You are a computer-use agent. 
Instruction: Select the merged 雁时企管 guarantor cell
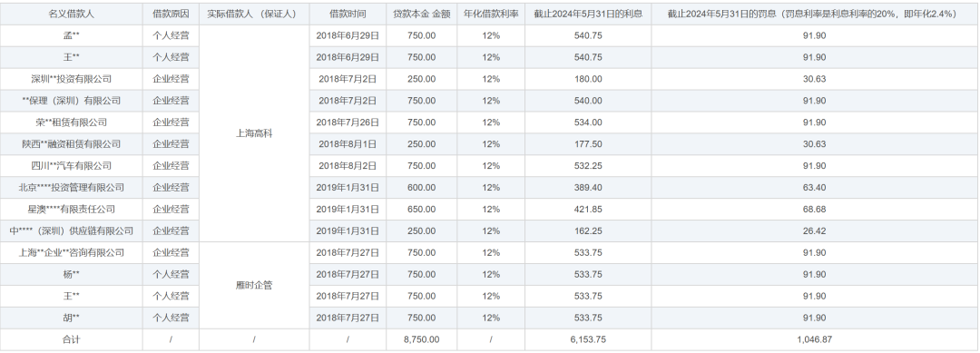point(254,286)
